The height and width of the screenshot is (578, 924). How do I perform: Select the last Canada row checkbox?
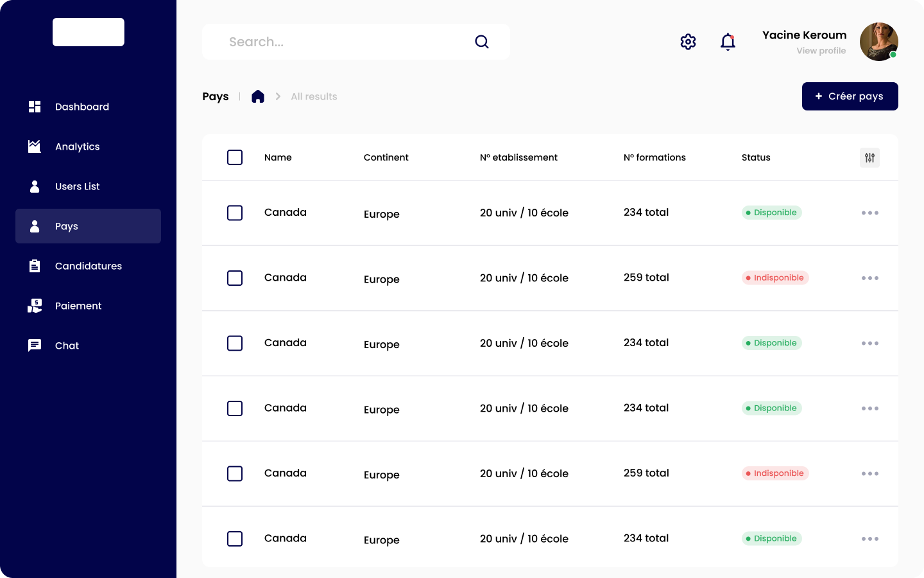tap(235, 539)
